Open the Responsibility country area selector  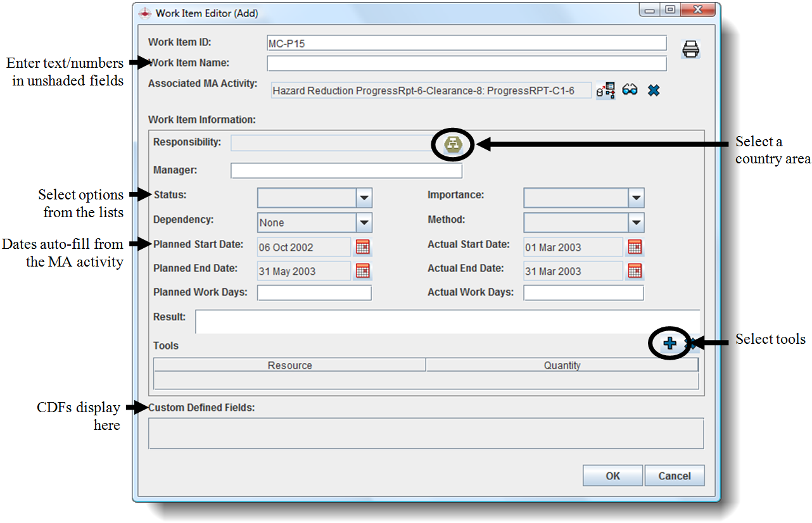454,144
